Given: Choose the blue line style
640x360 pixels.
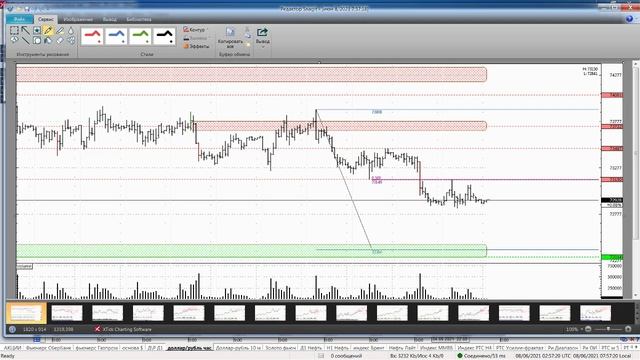Looking at the screenshot, I should (116, 36).
